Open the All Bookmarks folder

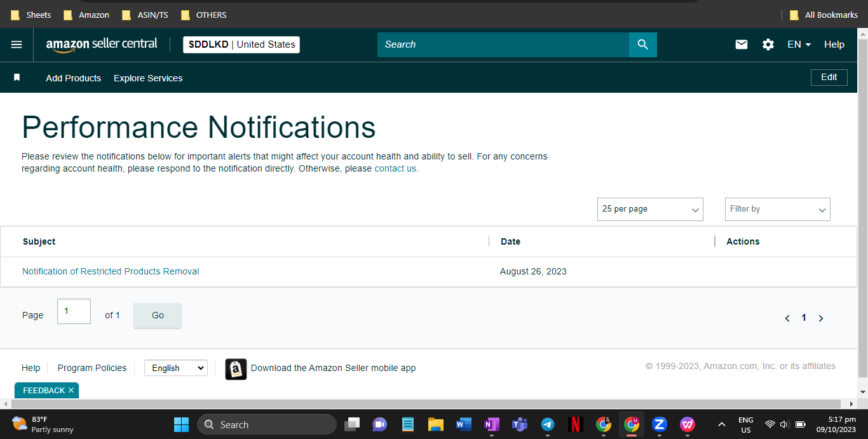coord(824,15)
